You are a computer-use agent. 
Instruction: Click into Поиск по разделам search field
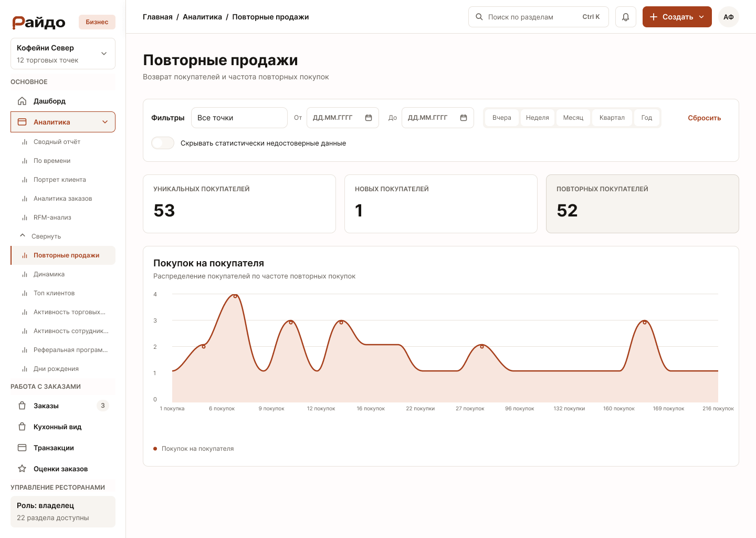click(539, 17)
